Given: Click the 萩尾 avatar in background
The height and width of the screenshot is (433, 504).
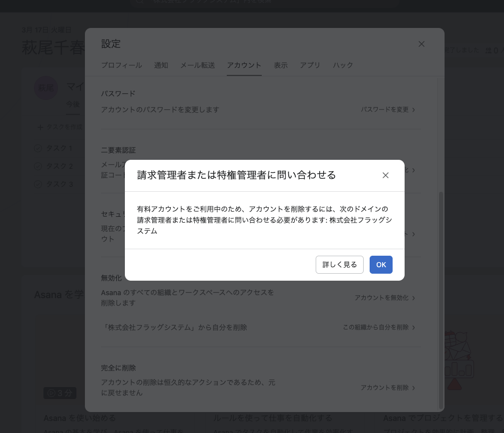Looking at the screenshot, I should 46,88.
